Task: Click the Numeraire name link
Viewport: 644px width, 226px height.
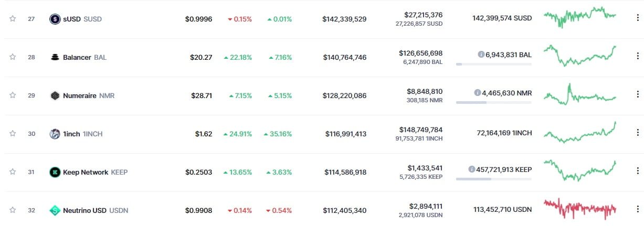Action: pyautogui.click(x=80, y=95)
